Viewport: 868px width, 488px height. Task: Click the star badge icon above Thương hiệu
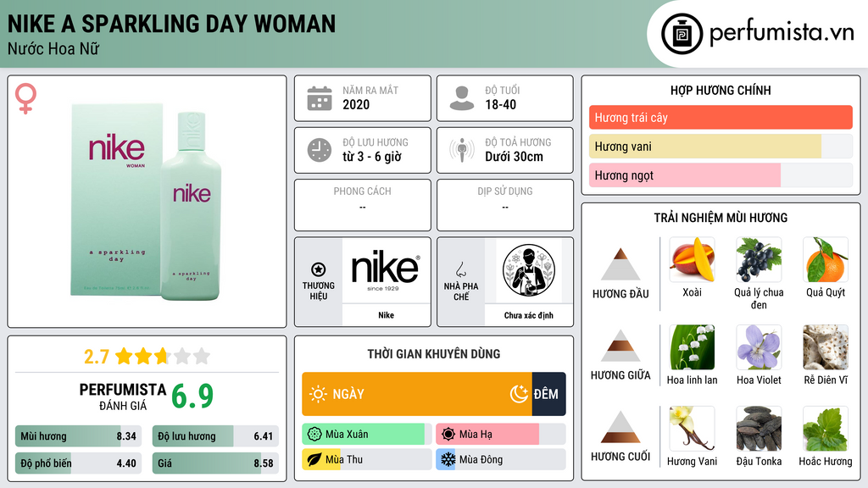[319, 269]
